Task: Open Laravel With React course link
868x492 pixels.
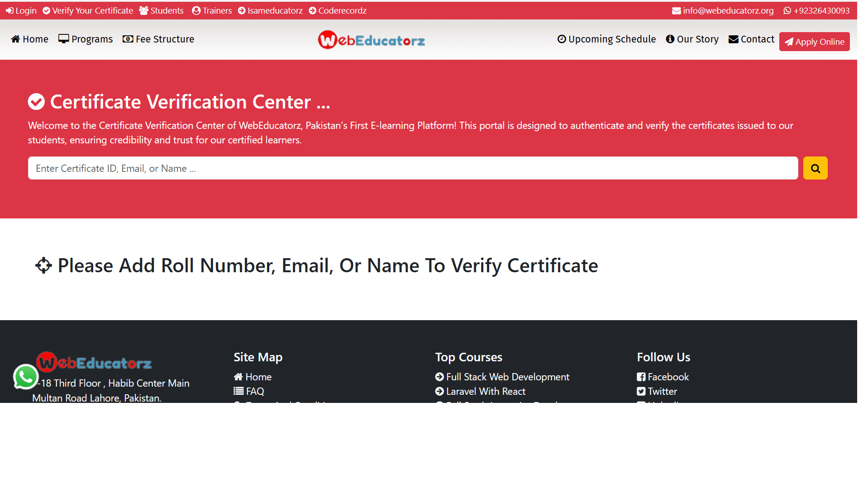Action: tap(480, 391)
